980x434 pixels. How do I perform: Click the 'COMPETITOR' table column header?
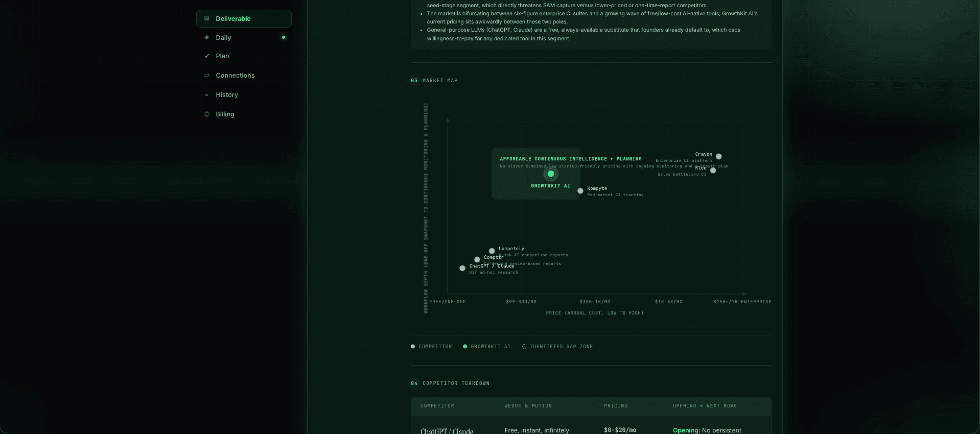[437, 406]
